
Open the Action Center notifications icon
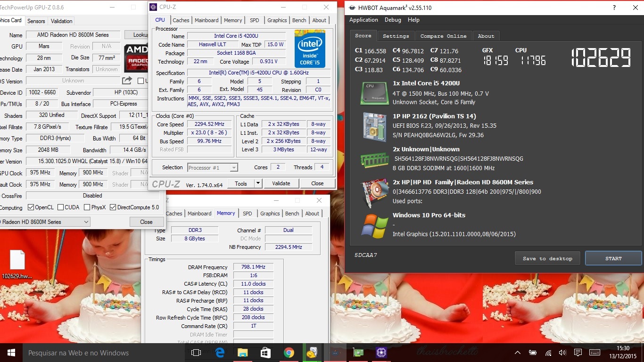[578, 353]
